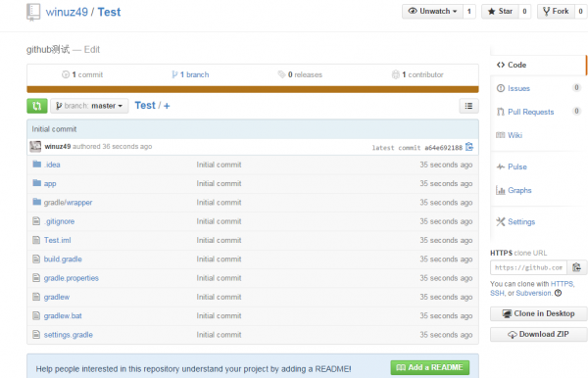Click the HTTPS clone URL text field

click(528, 267)
